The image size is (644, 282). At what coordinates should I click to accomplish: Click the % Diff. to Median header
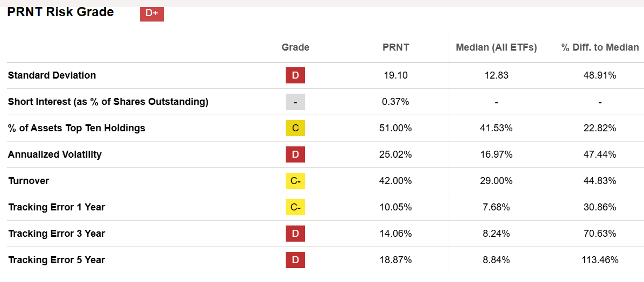click(600, 47)
